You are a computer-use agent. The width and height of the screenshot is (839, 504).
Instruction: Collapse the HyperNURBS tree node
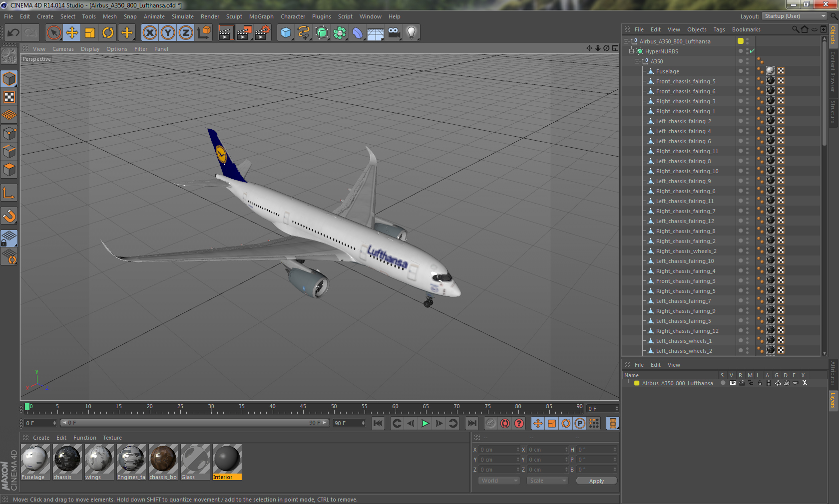click(632, 51)
